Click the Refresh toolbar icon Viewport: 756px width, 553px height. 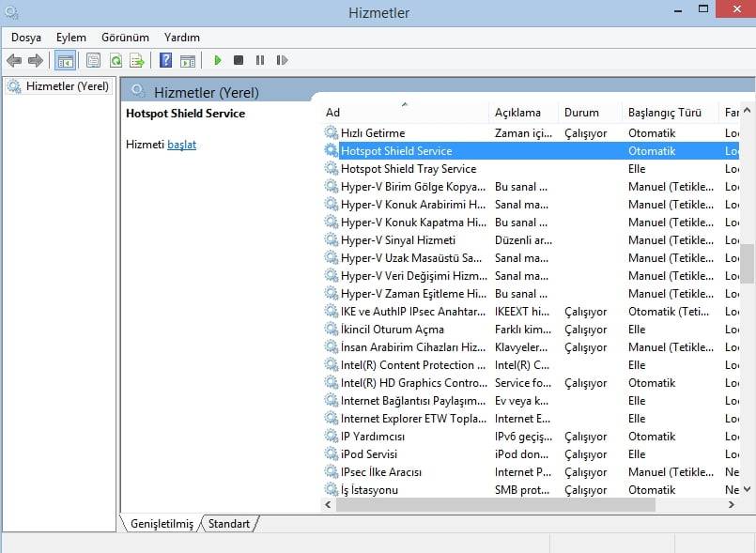116,60
